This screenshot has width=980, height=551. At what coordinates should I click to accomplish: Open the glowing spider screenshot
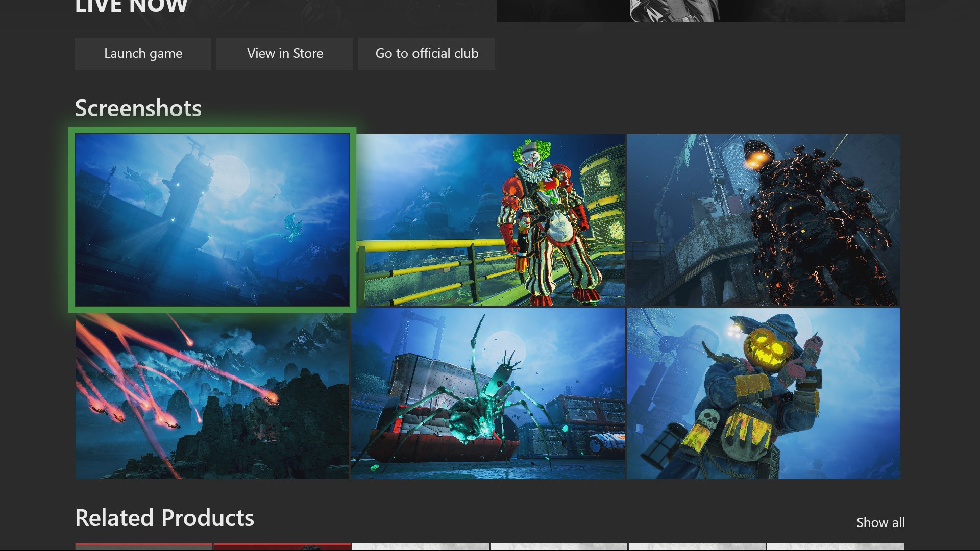point(488,393)
